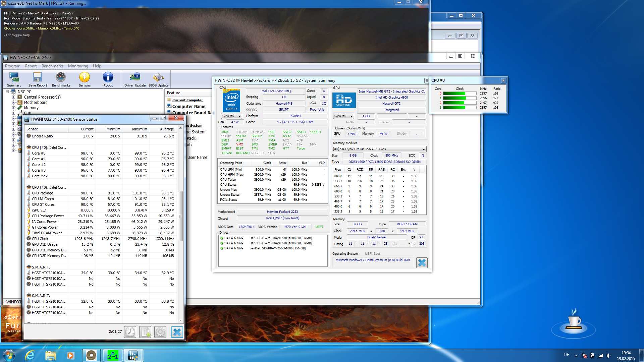The width and height of the screenshot is (644, 362).
Task: Click the Intel Core i7-4910MQ CPU name field
Action: point(275,91)
